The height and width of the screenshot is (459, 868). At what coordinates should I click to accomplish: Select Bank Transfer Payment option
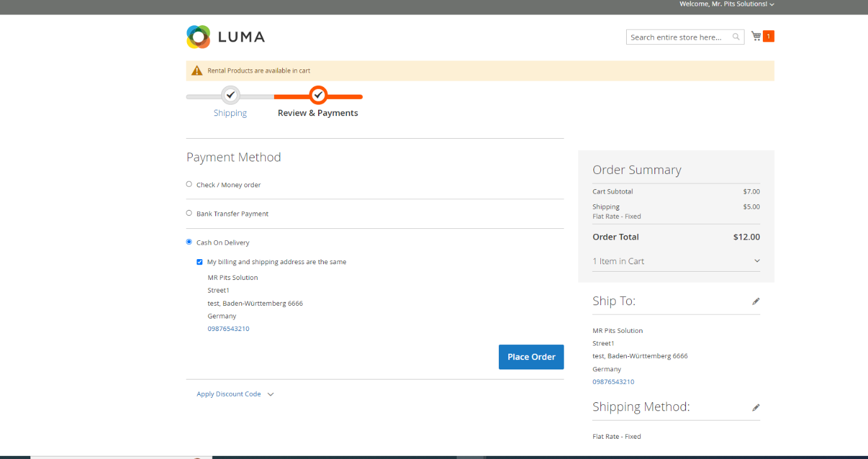(x=189, y=213)
